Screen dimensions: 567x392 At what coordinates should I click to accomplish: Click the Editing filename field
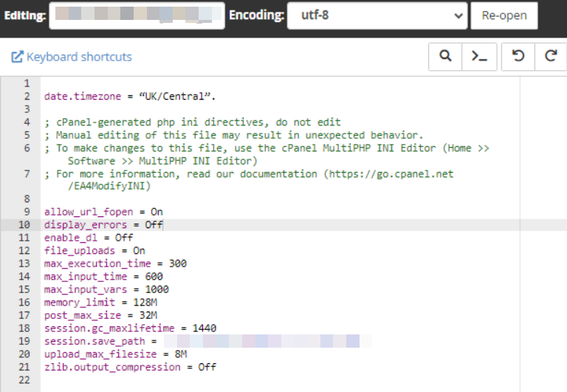click(x=137, y=16)
